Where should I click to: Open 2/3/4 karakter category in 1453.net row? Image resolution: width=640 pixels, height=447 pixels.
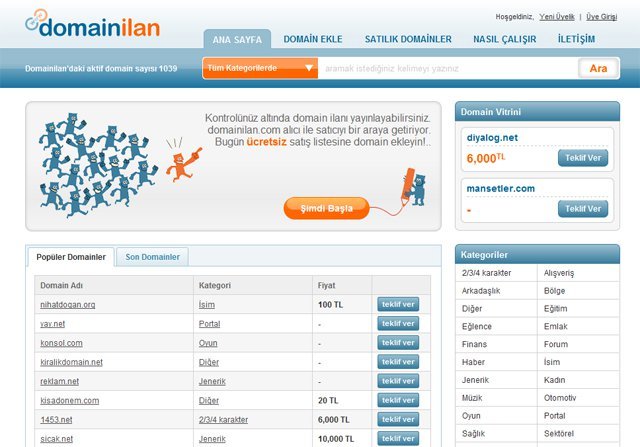223,420
